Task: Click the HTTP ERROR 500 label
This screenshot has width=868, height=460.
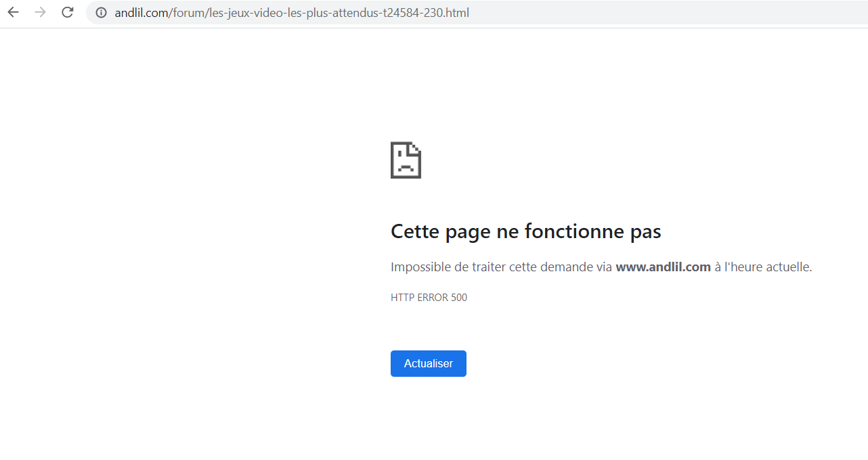Action: click(429, 298)
